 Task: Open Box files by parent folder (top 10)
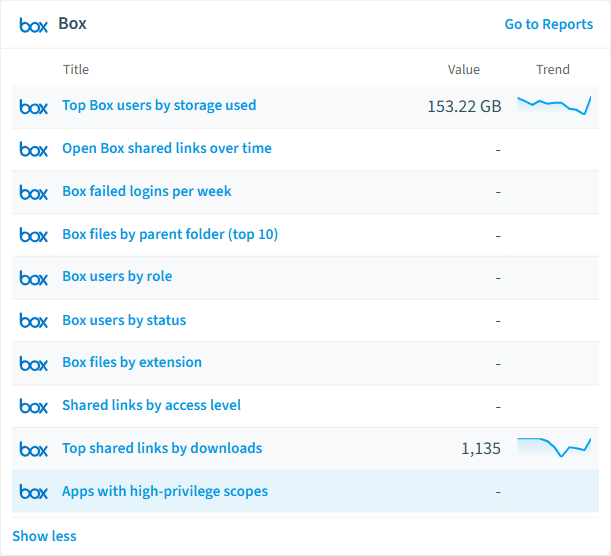(x=170, y=234)
